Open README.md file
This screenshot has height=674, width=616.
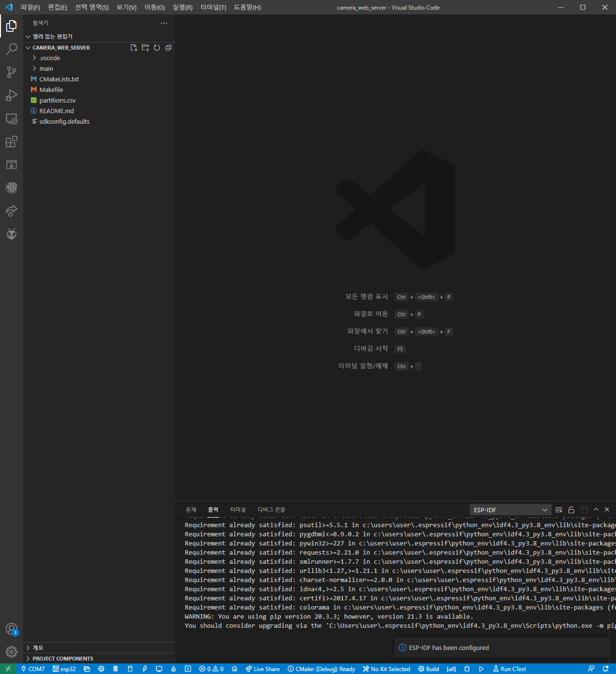tap(99, 111)
